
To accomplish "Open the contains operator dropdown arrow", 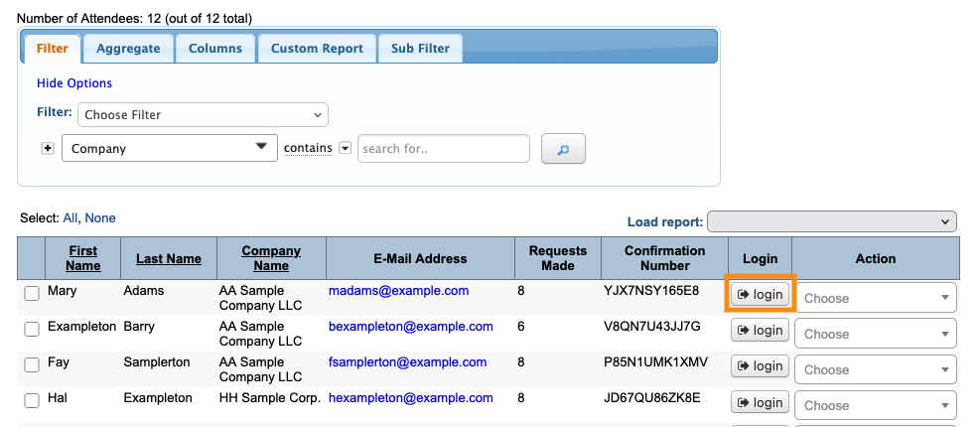I will pos(345,149).
